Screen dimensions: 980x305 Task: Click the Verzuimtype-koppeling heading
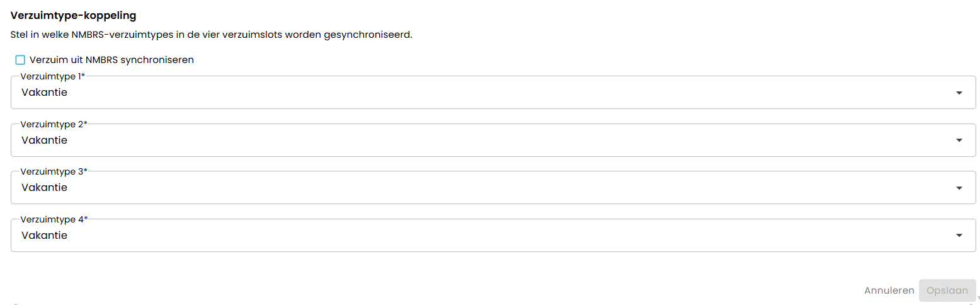pyautogui.click(x=74, y=14)
